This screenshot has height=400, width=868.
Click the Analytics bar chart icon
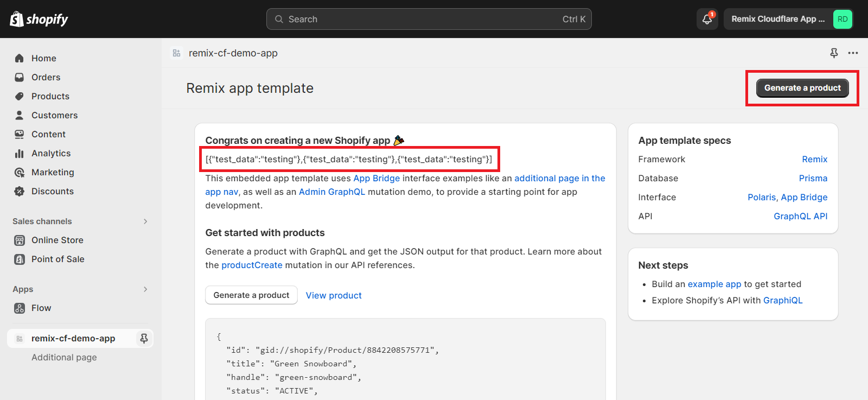pos(20,153)
